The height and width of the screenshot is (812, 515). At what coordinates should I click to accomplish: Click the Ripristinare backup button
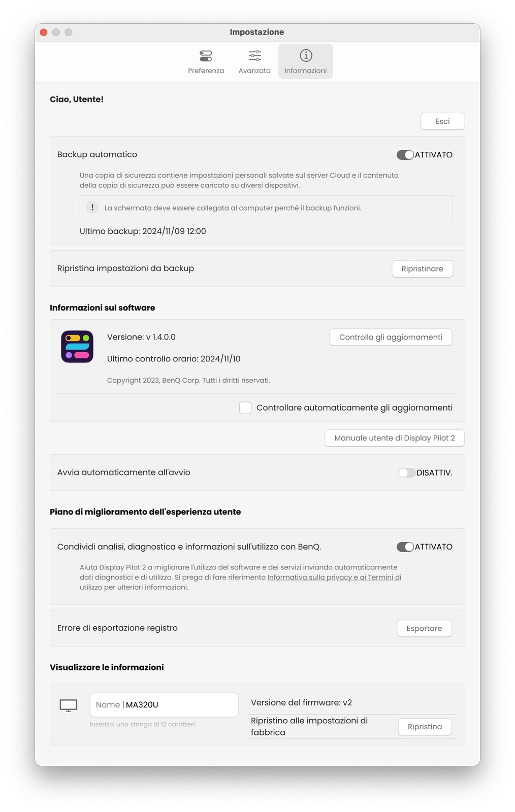pos(422,268)
